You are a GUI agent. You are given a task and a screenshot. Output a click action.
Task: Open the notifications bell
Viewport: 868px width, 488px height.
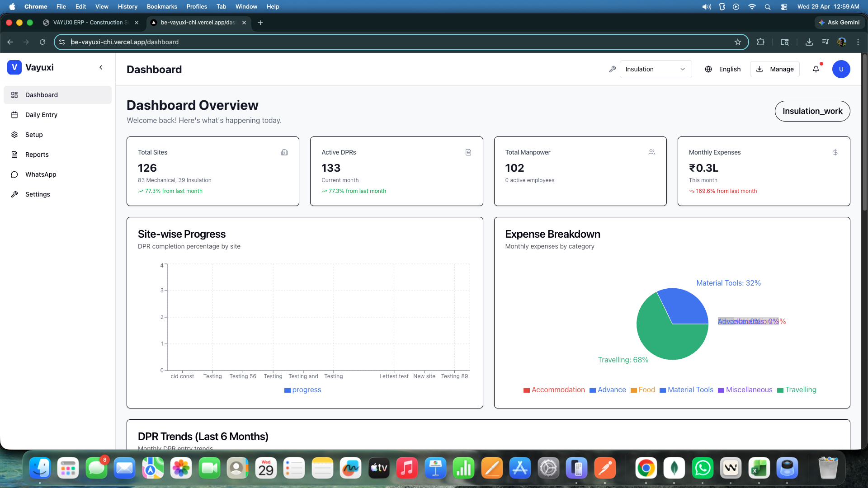tap(816, 69)
